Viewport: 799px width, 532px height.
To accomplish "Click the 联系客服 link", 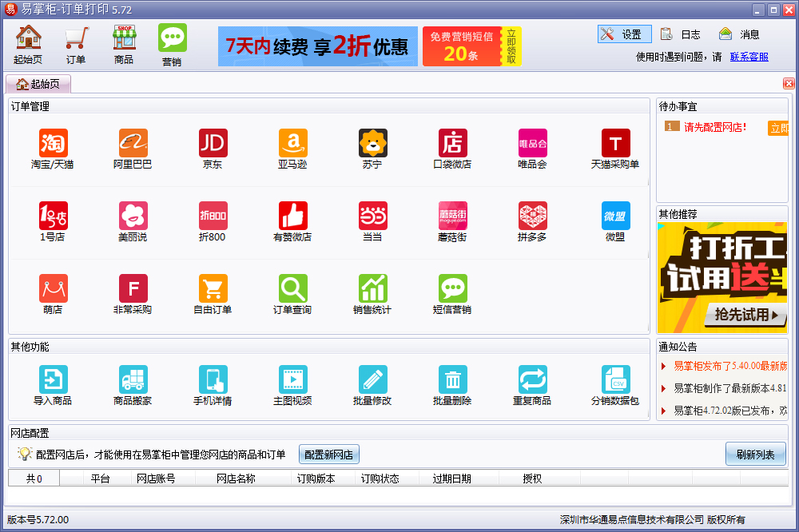I will pyautogui.click(x=749, y=57).
